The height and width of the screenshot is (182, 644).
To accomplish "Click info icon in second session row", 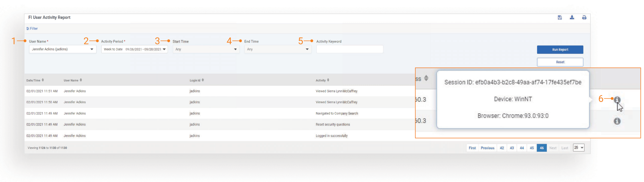I will [x=617, y=121].
